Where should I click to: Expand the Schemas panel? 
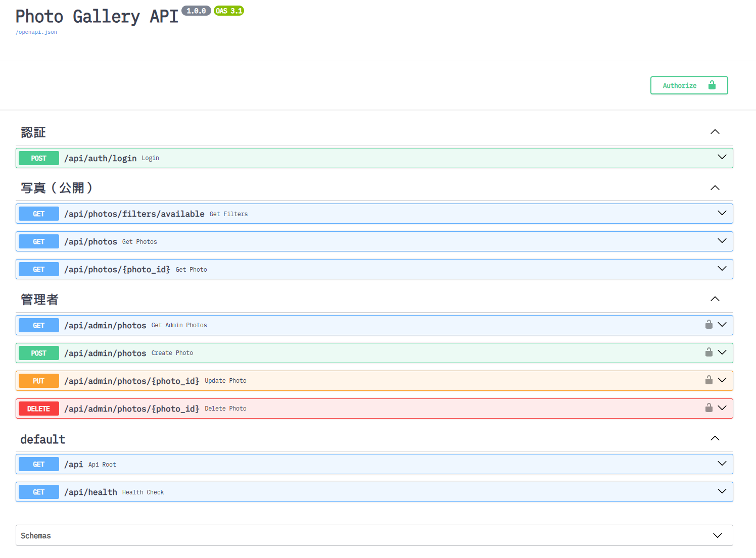tap(717, 535)
